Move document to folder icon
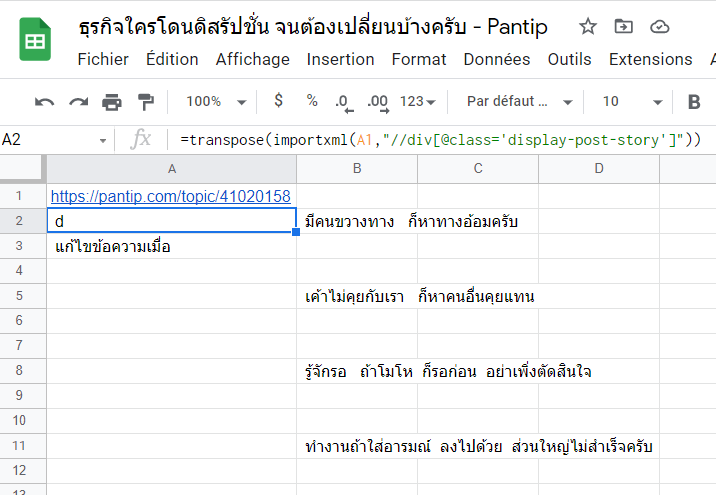 click(623, 26)
